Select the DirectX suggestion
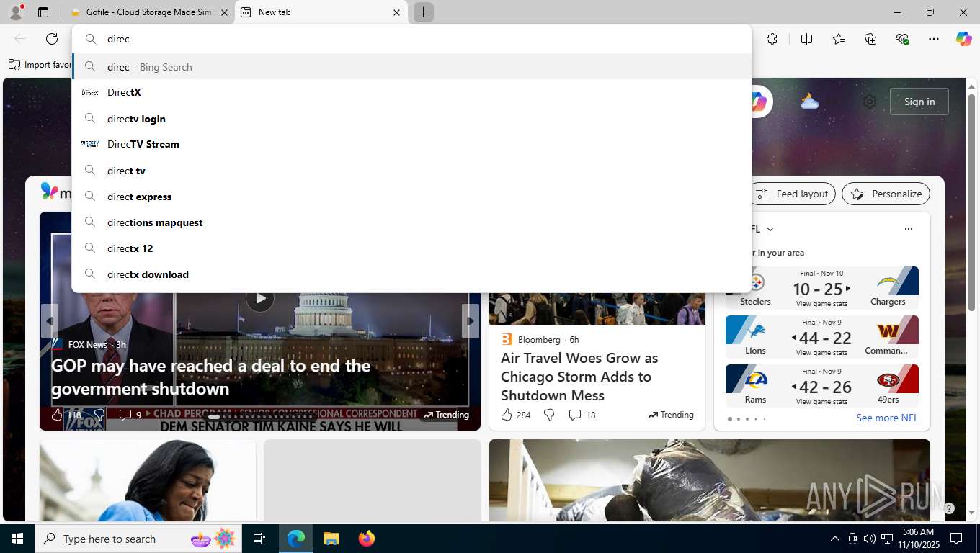 (411, 92)
